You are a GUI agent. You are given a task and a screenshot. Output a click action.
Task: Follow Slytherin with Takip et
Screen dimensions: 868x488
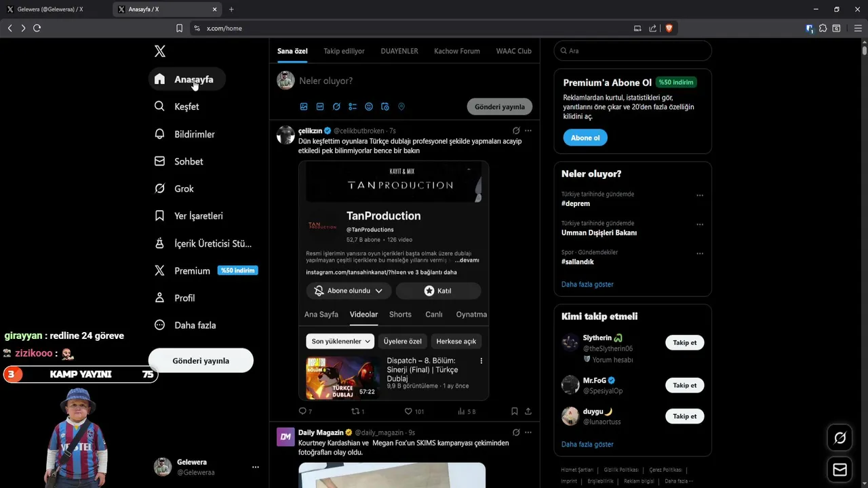pyautogui.click(x=684, y=342)
